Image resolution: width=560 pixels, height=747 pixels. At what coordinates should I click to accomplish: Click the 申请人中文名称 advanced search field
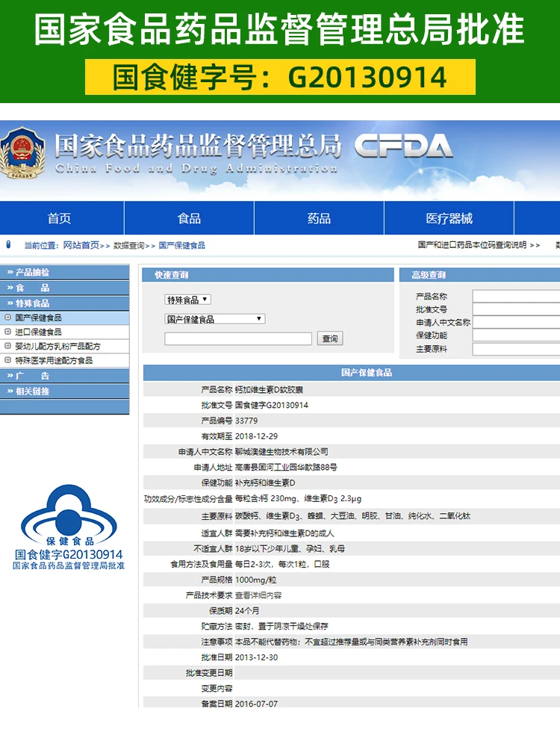point(516,323)
